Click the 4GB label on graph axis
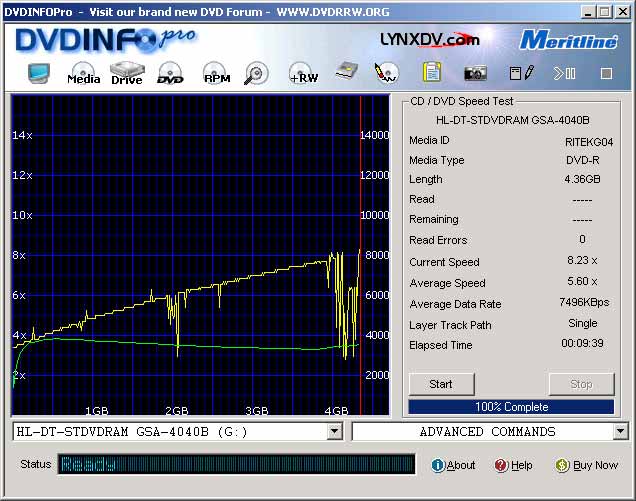Viewport: 636px width, 501px height. pyautogui.click(x=336, y=411)
